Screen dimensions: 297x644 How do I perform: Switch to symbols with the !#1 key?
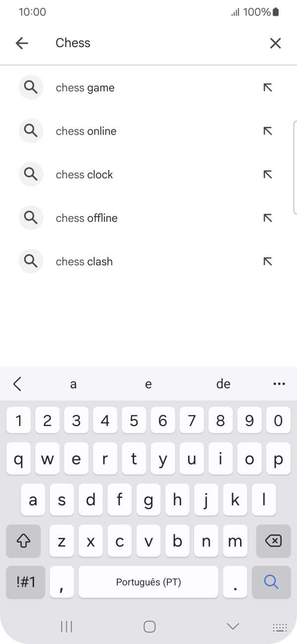coord(25,582)
